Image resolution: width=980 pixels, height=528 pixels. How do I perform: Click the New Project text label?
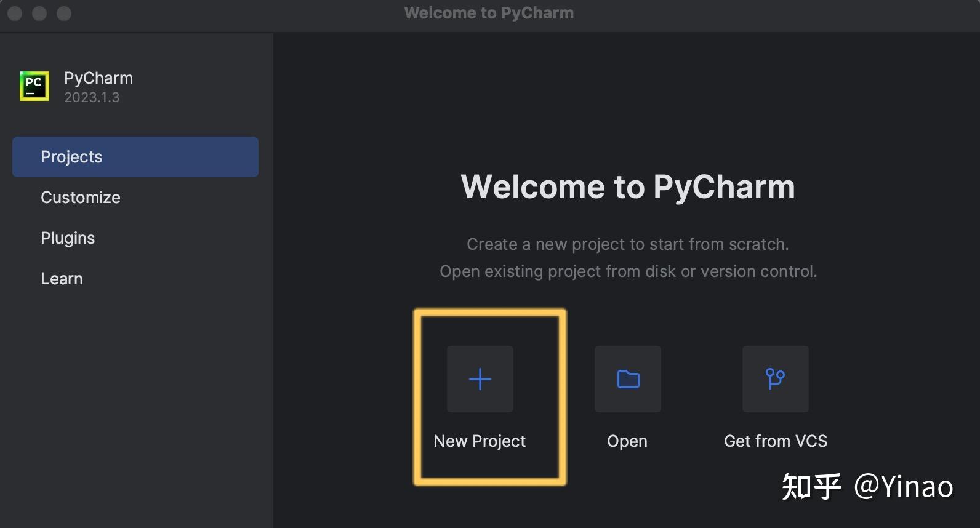[x=480, y=441]
